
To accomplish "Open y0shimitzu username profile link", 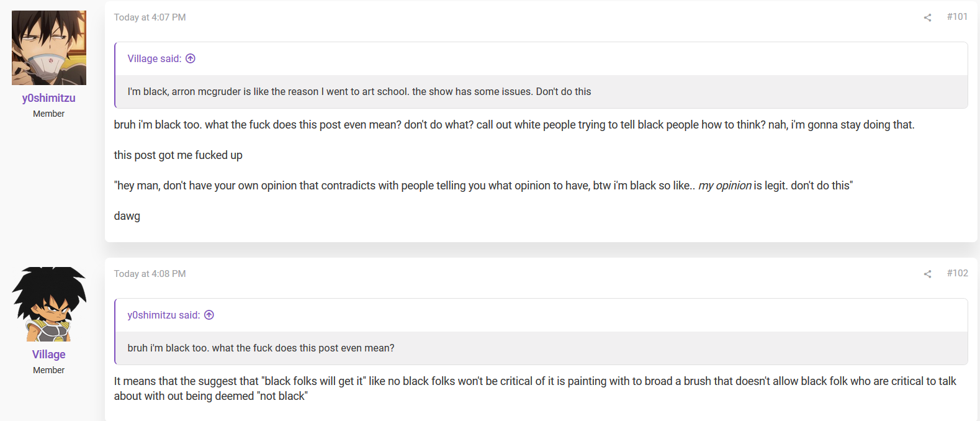I will point(49,98).
